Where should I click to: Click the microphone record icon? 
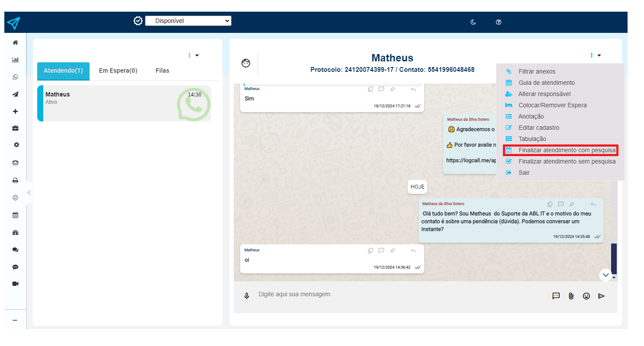coord(247,296)
